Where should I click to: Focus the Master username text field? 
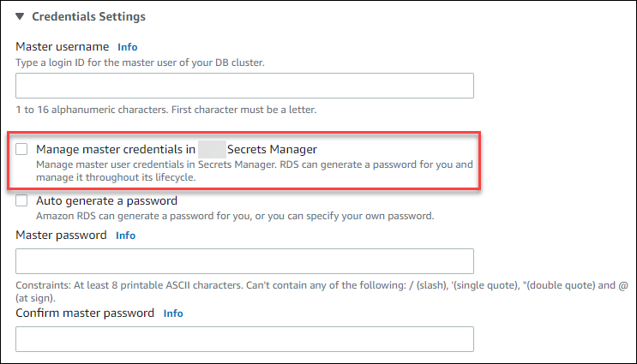244,86
